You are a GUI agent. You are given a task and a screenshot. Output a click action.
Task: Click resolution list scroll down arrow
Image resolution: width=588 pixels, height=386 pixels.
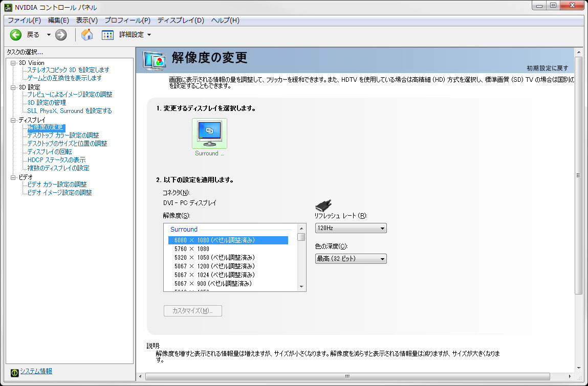pos(301,287)
